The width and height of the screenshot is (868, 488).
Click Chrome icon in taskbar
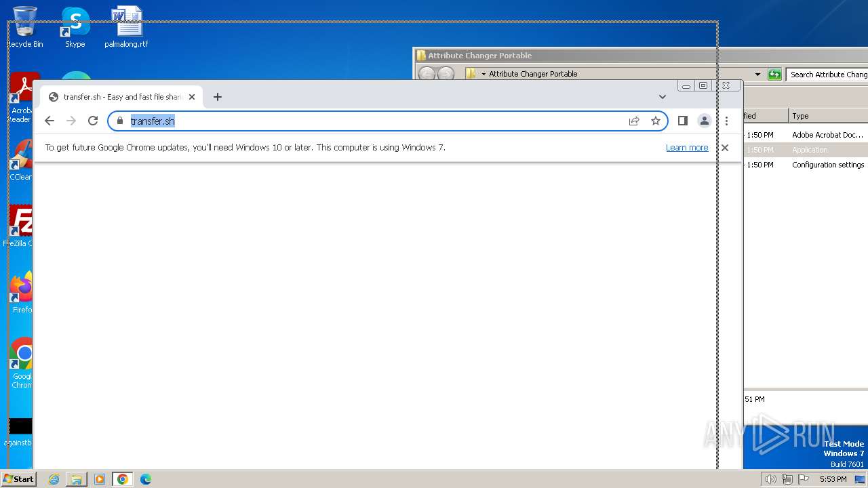coord(123,479)
